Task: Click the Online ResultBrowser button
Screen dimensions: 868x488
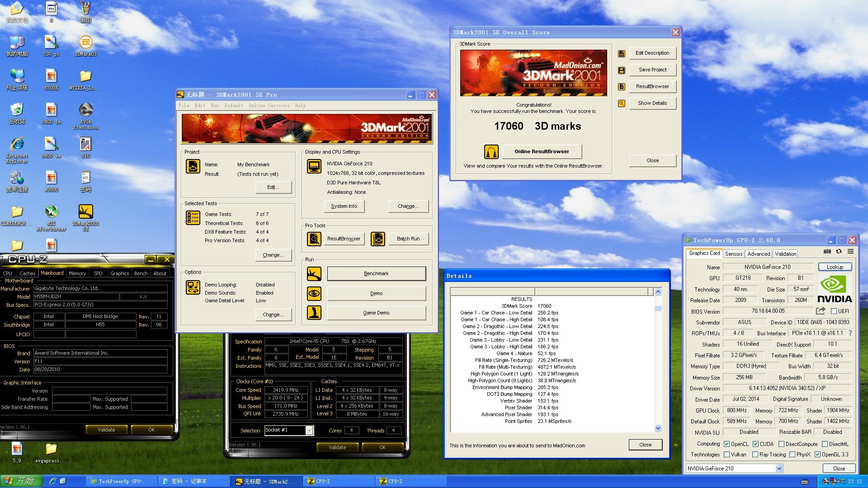Action: 542,152
